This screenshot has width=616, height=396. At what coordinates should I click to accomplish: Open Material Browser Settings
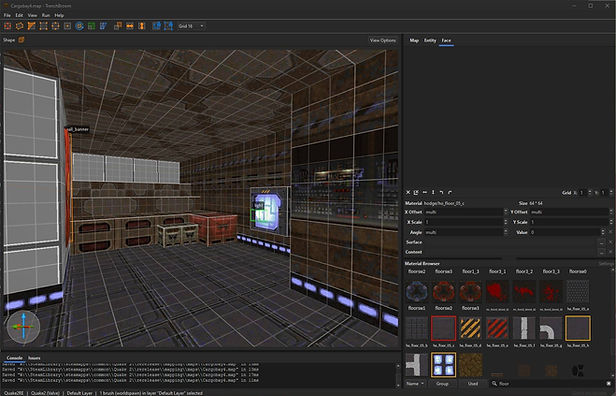click(x=605, y=264)
